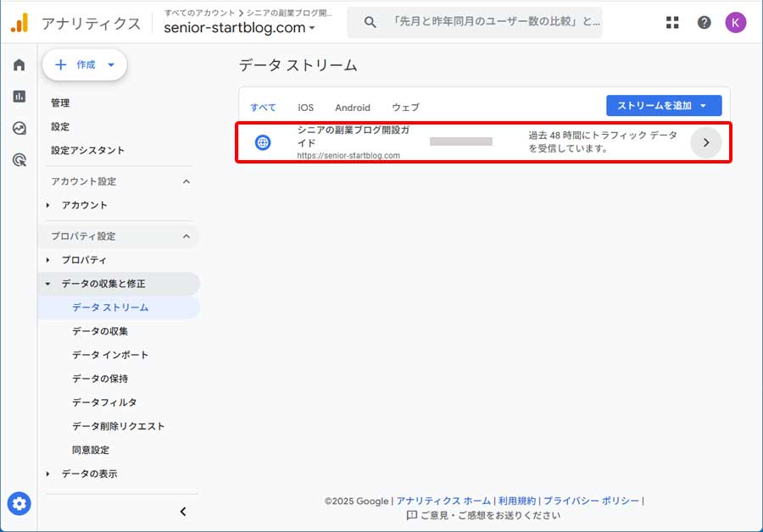Click the search magnifier icon in the top bar
763x532 pixels.
tap(370, 23)
